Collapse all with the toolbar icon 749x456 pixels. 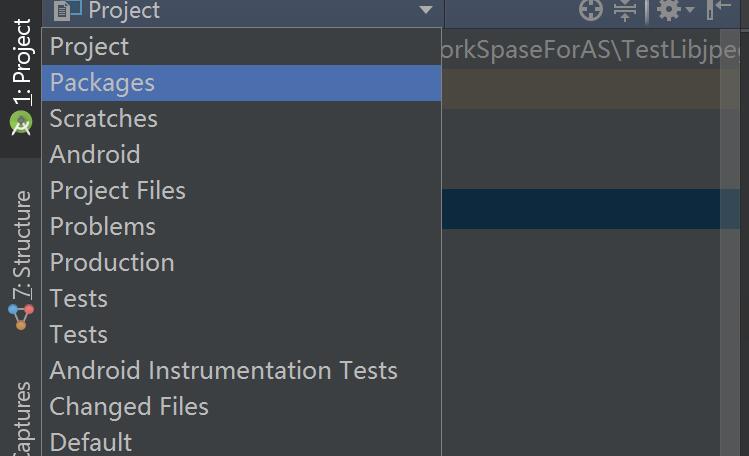(625, 11)
